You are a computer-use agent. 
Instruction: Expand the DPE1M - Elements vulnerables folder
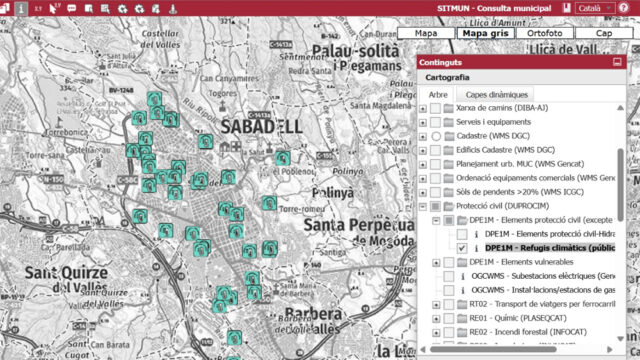436,262
